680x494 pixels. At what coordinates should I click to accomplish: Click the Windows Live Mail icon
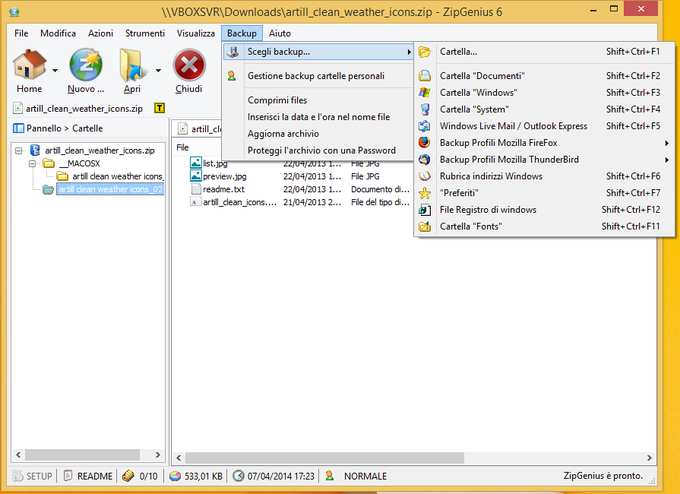coord(425,126)
